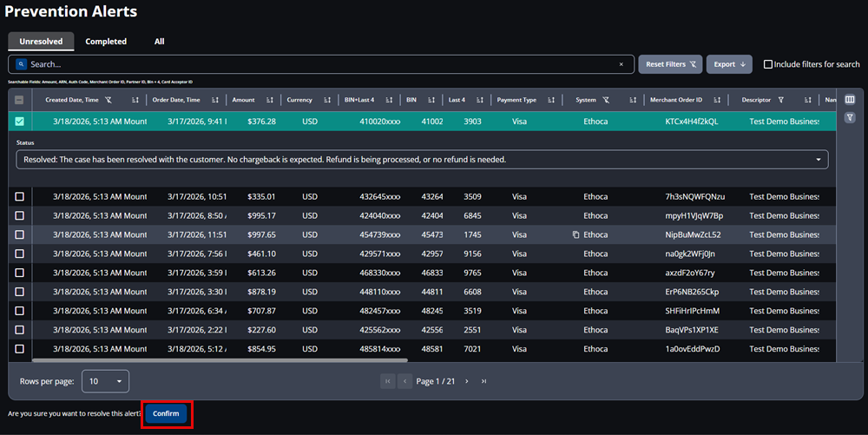Click merchant order ID NipBuMwZcL52
Viewport: 868px width, 435px height.
(x=693, y=234)
